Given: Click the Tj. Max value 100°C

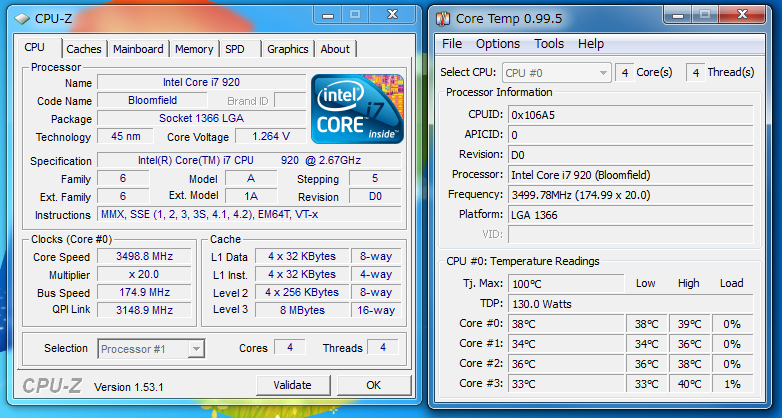Looking at the screenshot, I should tap(566, 284).
